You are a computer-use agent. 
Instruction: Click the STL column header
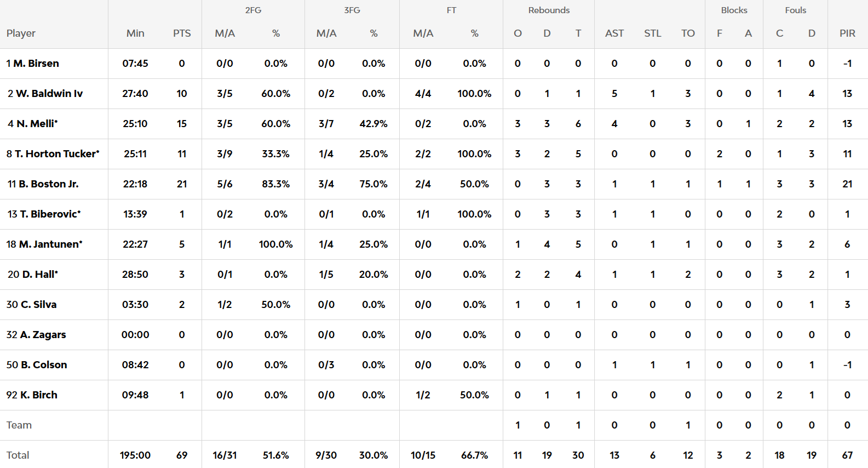[x=652, y=33]
